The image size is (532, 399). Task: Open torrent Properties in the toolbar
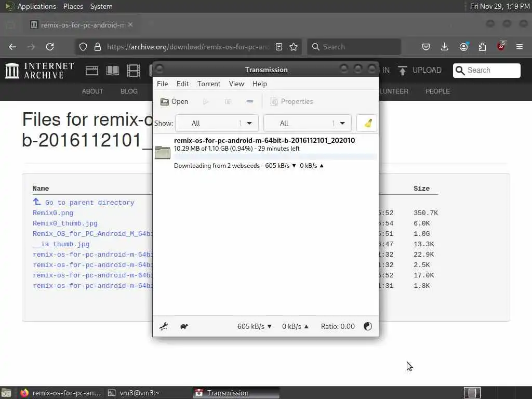click(292, 101)
